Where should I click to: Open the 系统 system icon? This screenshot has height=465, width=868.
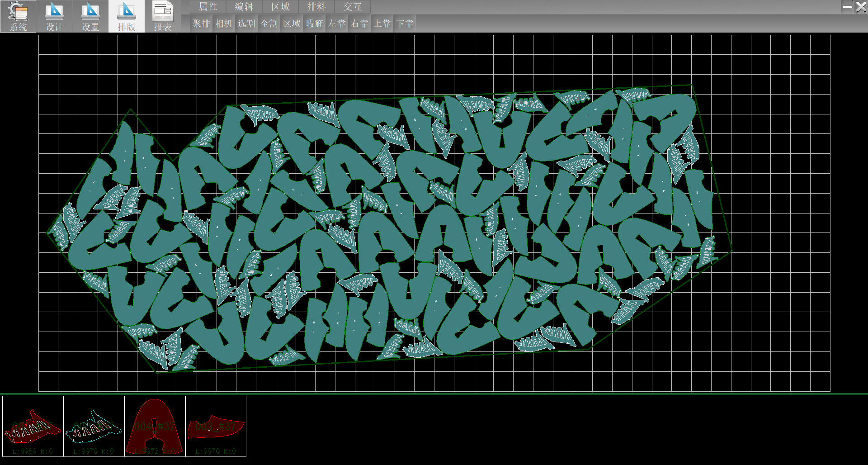coord(18,16)
